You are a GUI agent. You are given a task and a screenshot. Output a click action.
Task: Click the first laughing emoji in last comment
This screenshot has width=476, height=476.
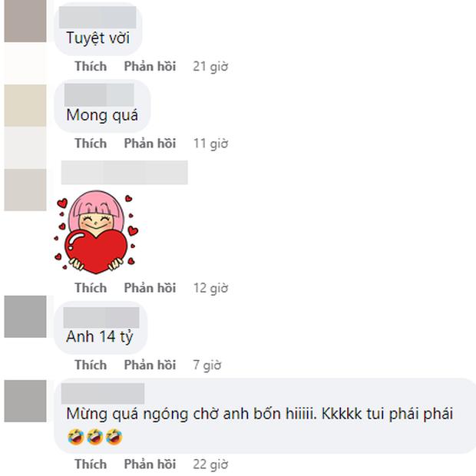75,437
